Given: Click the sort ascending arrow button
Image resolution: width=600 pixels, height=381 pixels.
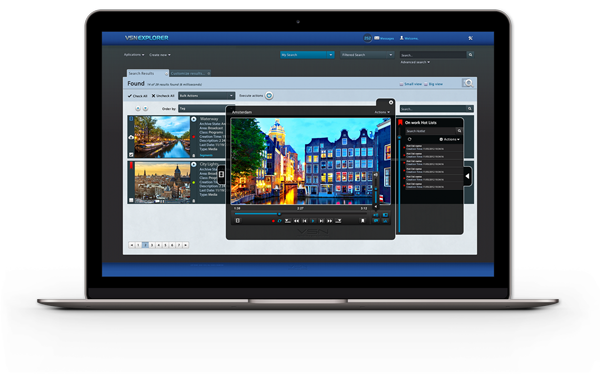Looking at the screenshot, I should point(138,109).
